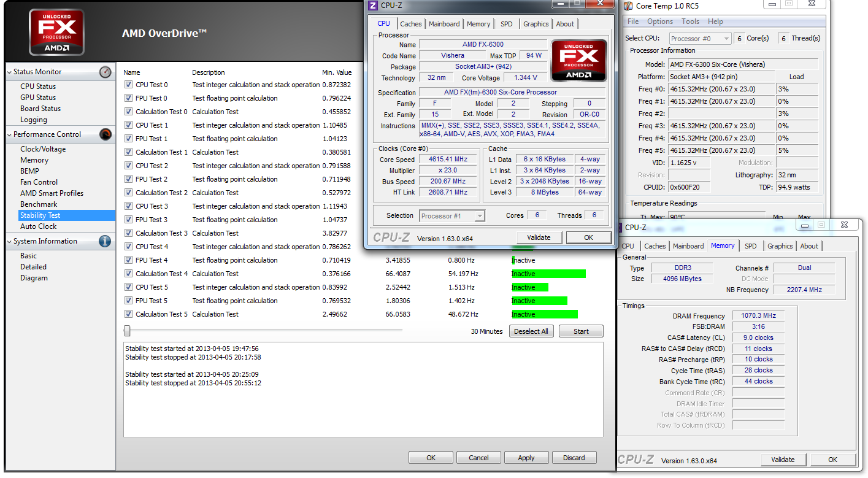868x478 pixels.
Task: Open Fan Control in the sidebar
Action: pyautogui.click(x=39, y=182)
